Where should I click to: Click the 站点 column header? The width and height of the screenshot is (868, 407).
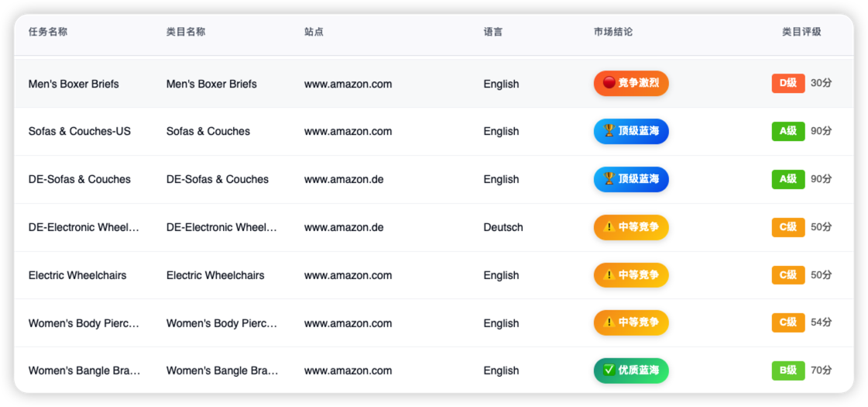tap(314, 32)
